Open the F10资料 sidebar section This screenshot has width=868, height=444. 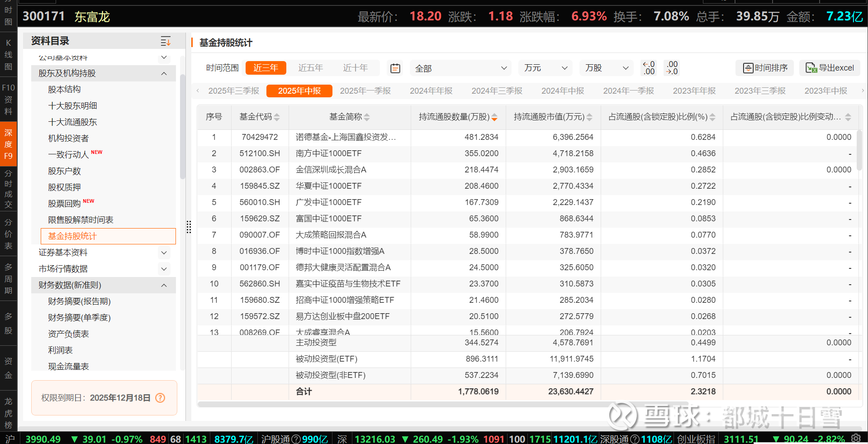[x=8, y=99]
